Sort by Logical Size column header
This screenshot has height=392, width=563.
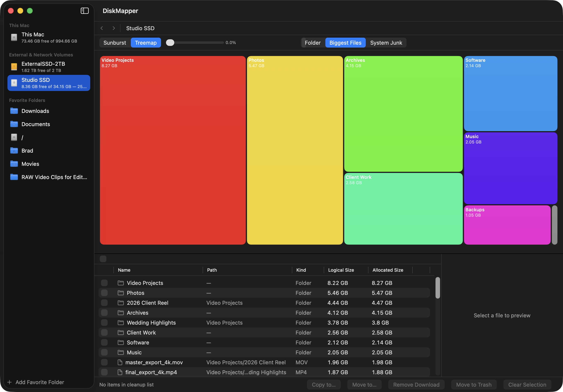pos(341,270)
